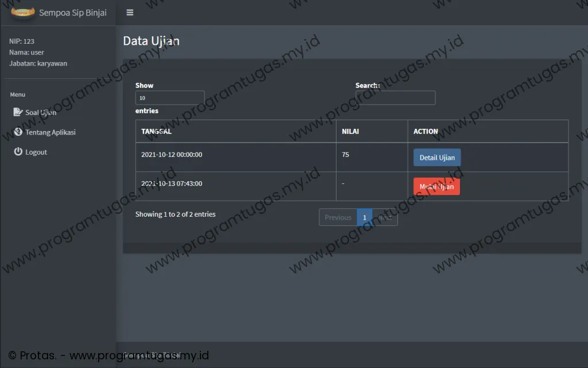The width and height of the screenshot is (588, 368).
Task: Sort table by TANGGAL column header
Action: pos(235,131)
